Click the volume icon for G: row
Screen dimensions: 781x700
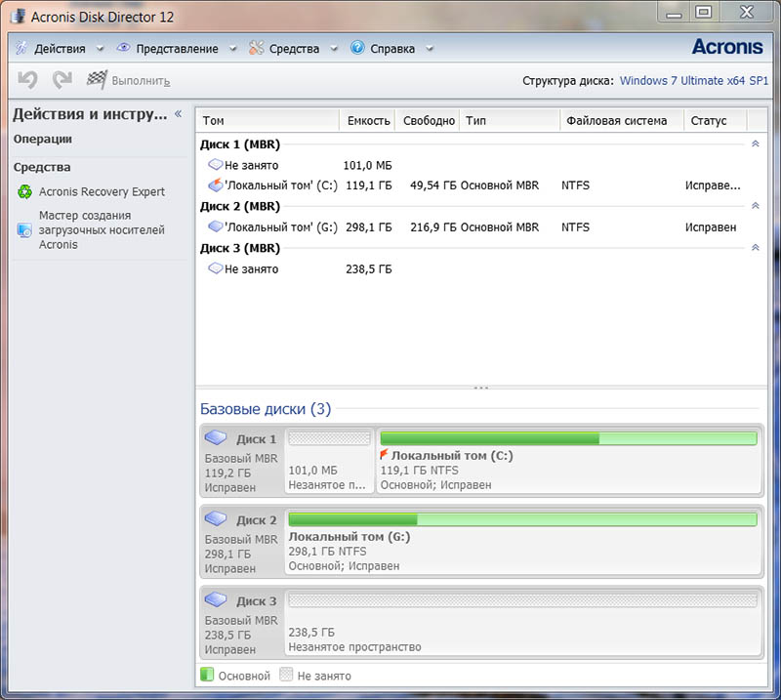click(215, 226)
